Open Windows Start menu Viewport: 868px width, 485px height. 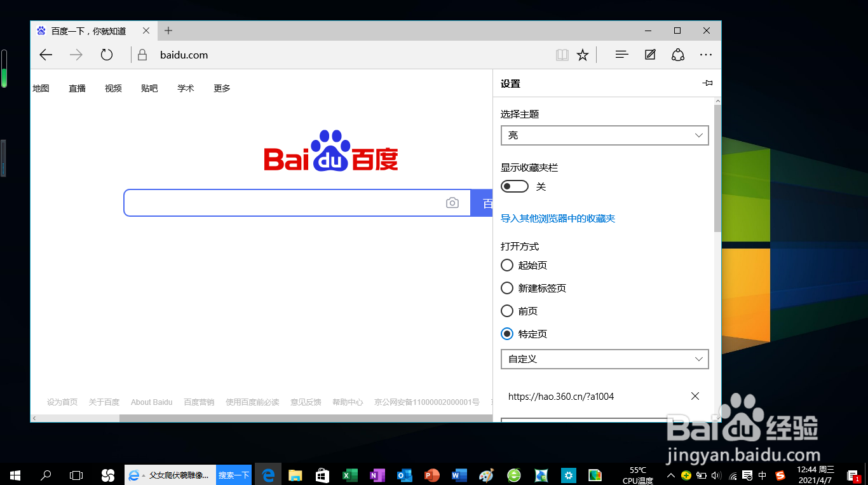coord(15,475)
